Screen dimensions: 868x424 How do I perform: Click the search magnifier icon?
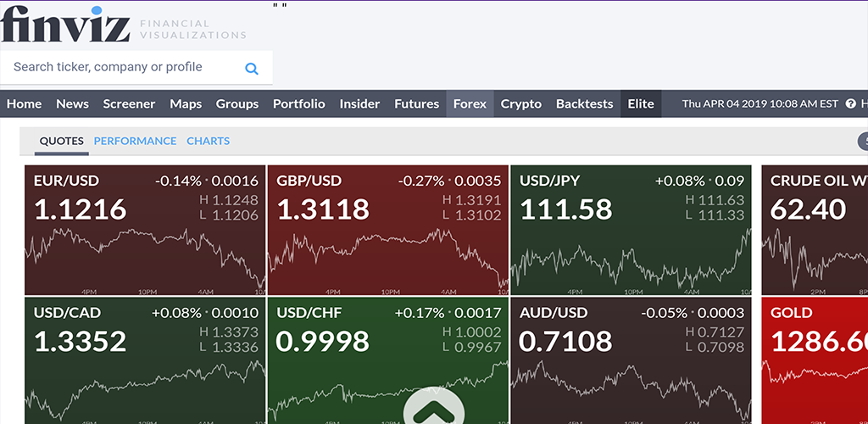252,69
